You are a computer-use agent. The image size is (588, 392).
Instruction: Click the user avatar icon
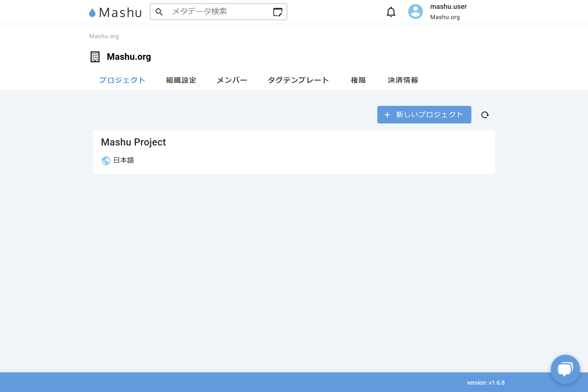415,12
